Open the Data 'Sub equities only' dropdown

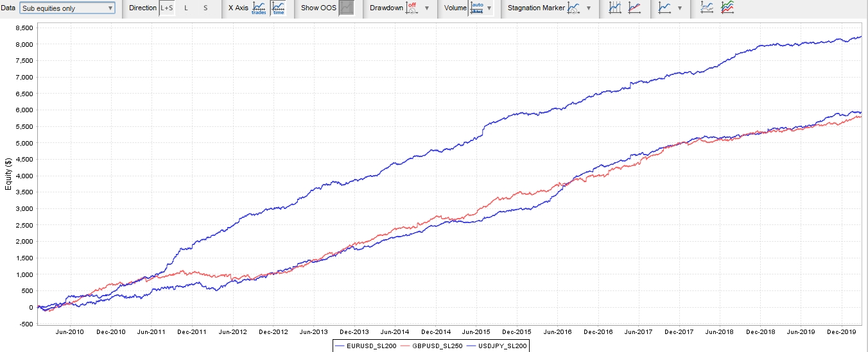[x=67, y=8]
